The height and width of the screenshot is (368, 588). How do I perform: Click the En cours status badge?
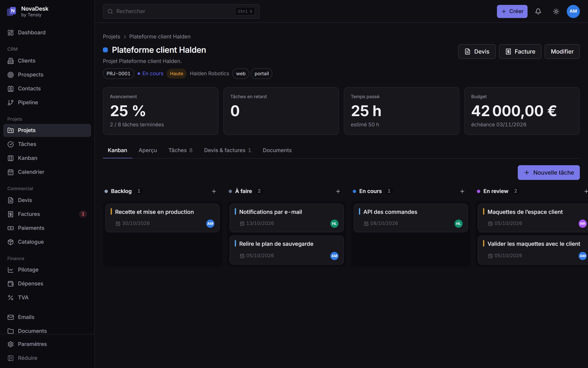pos(150,74)
